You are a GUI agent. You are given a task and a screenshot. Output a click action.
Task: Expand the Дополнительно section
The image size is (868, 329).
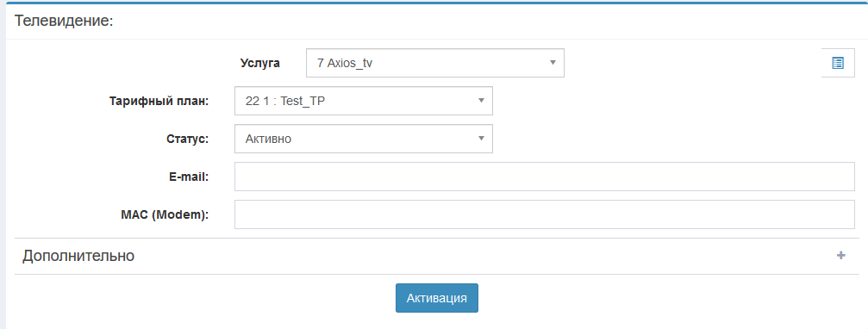[437, 256]
